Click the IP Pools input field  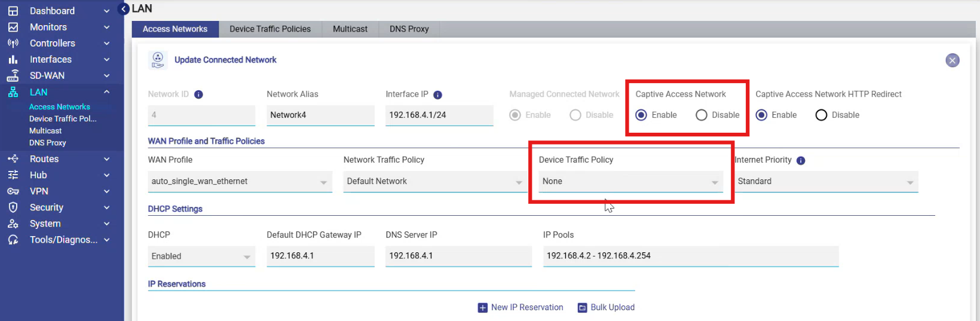[x=691, y=256]
